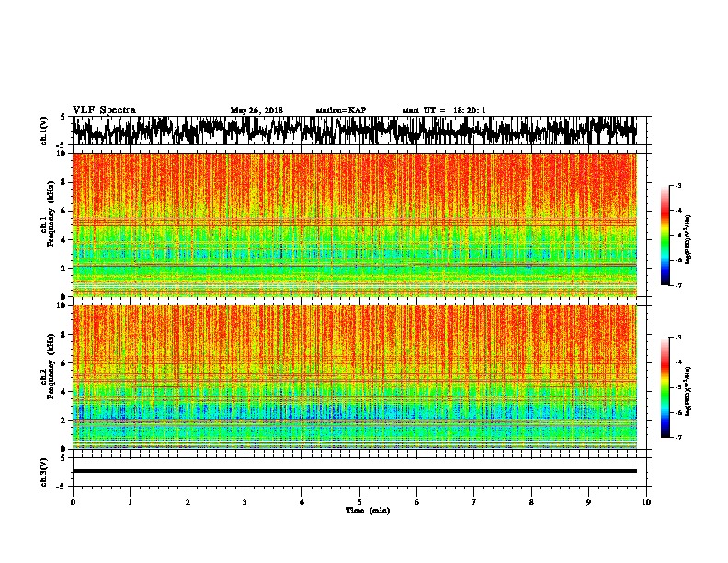Click the time axis end label "10"
The height and width of the screenshot is (563, 728).
pos(646,502)
